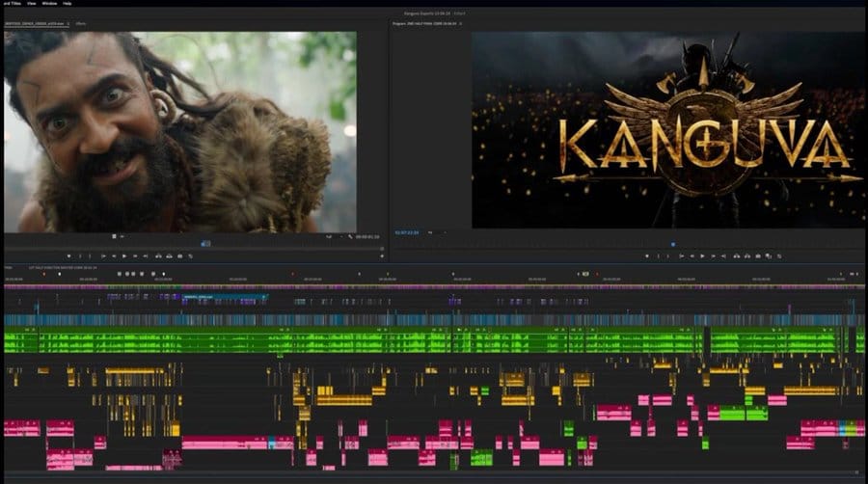The width and height of the screenshot is (868, 484).
Task: Open the Window menu
Action: [x=48, y=4]
